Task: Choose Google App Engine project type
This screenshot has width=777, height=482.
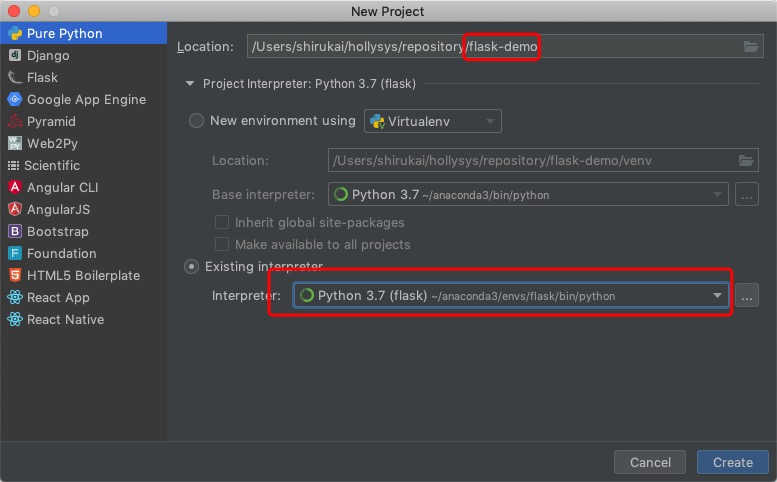Action: [x=83, y=99]
